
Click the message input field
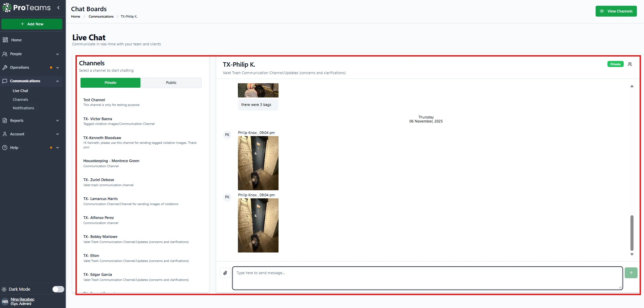tap(427, 278)
